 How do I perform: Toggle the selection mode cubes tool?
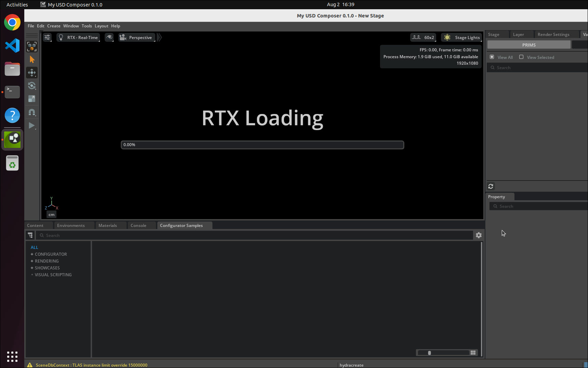[x=32, y=46]
